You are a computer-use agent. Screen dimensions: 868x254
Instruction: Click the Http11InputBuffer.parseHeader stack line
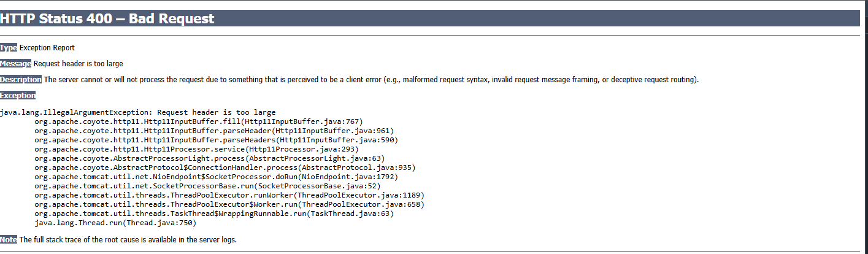pyautogui.click(x=214, y=131)
